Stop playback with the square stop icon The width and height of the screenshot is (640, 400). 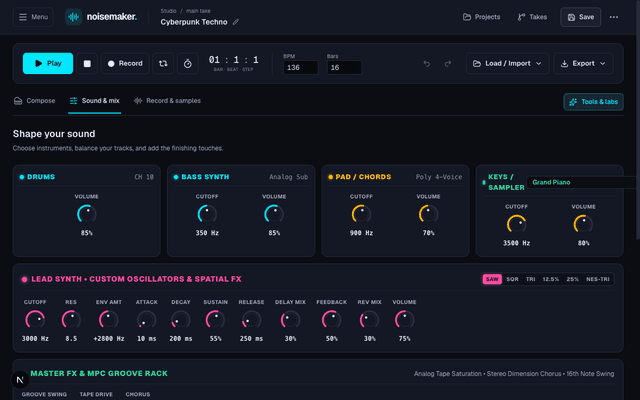(87, 63)
